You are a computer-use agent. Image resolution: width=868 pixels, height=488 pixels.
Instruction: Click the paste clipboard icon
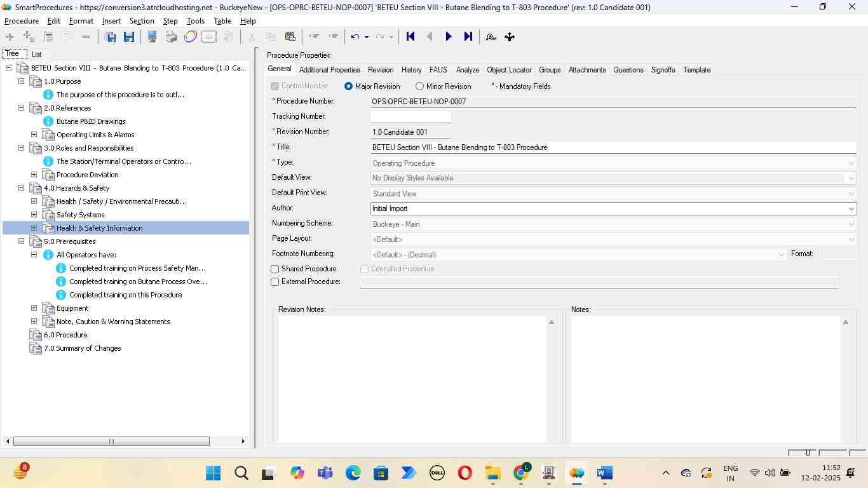pos(290,37)
